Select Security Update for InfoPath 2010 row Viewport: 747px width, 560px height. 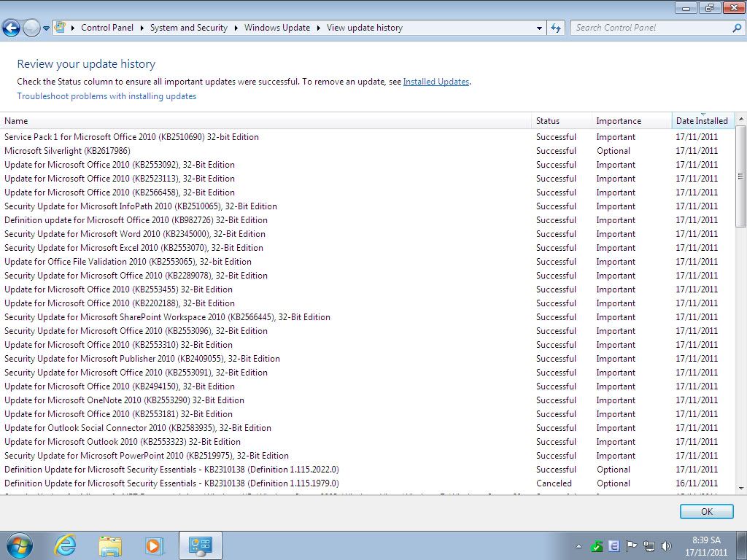[367, 206]
